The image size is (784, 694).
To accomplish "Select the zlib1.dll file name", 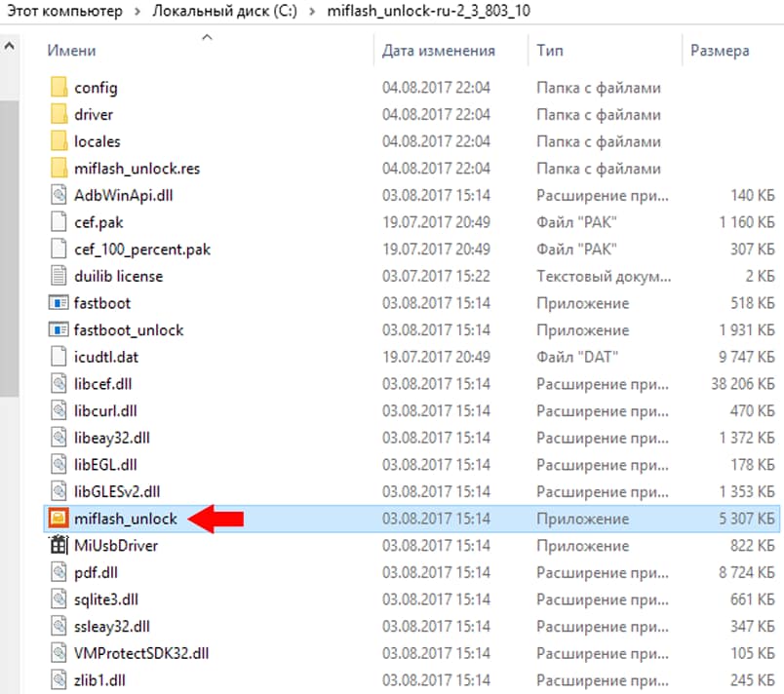I will click(x=99, y=680).
